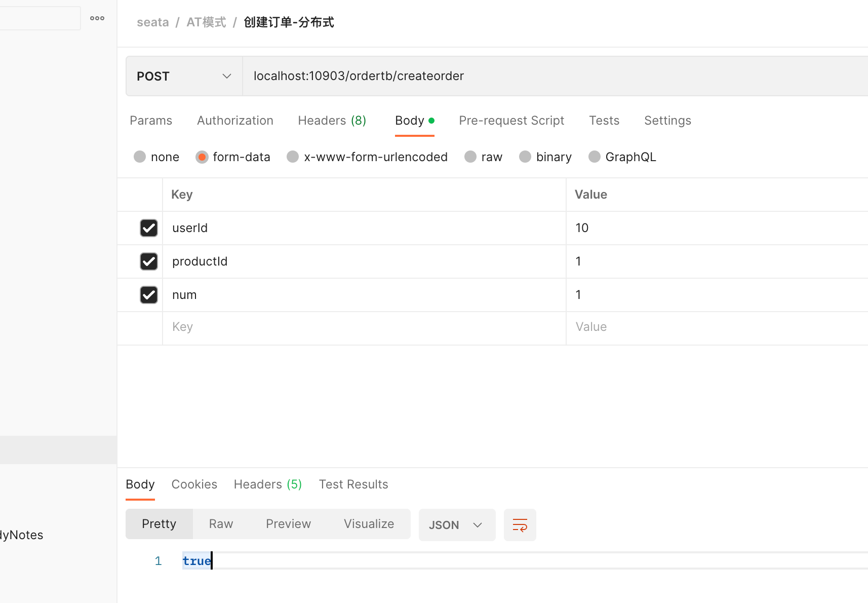This screenshot has width=868, height=603.
Task: Click the three-dot more options icon
Action: click(x=97, y=18)
